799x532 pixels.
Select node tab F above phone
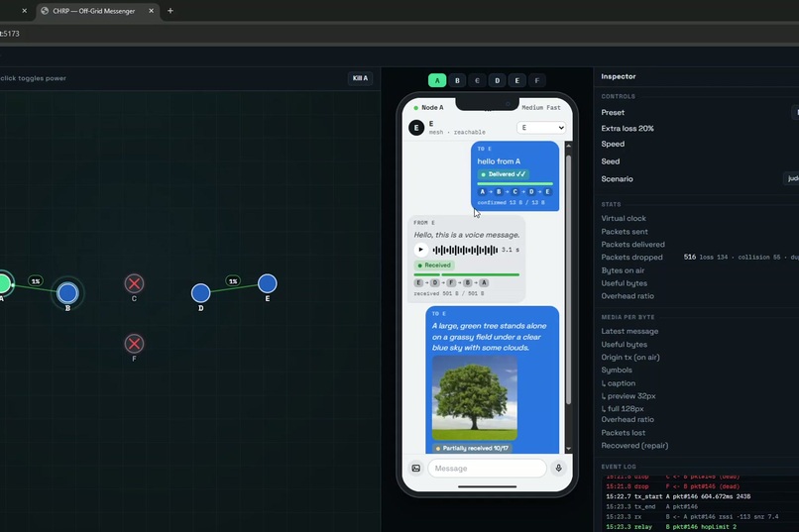tap(536, 80)
